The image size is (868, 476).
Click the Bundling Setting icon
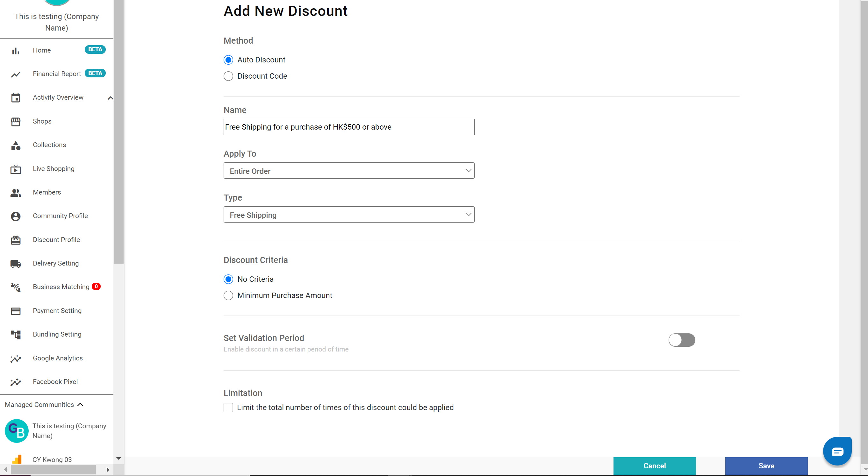tap(16, 335)
